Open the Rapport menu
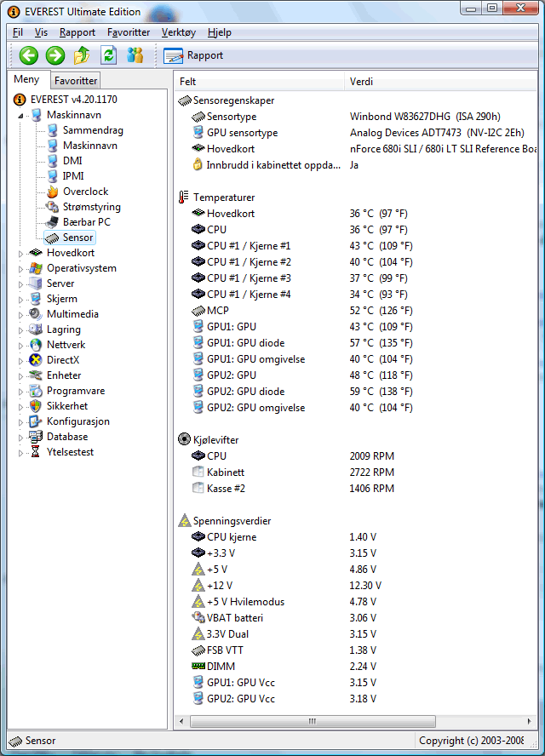The width and height of the screenshot is (545, 756). tap(77, 32)
